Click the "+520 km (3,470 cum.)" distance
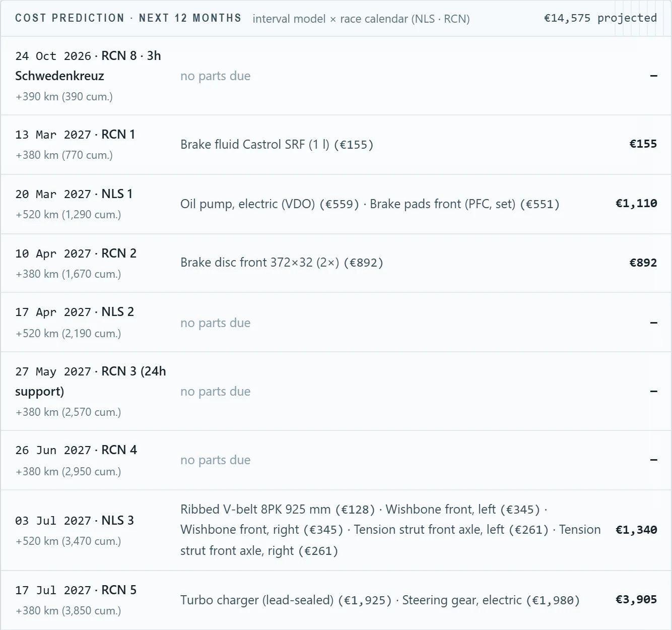672x630 pixels. pos(69,541)
